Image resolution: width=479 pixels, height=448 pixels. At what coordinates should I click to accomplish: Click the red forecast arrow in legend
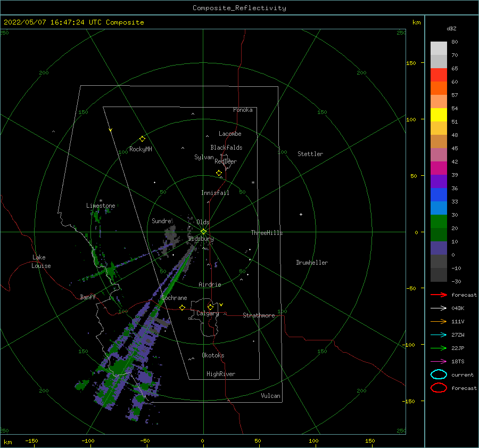(439, 295)
